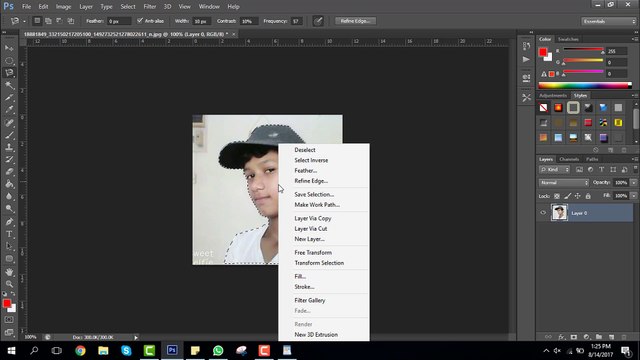This screenshot has width=640, height=360.
Task: Choose Save Selection... option
Action: tap(314, 194)
